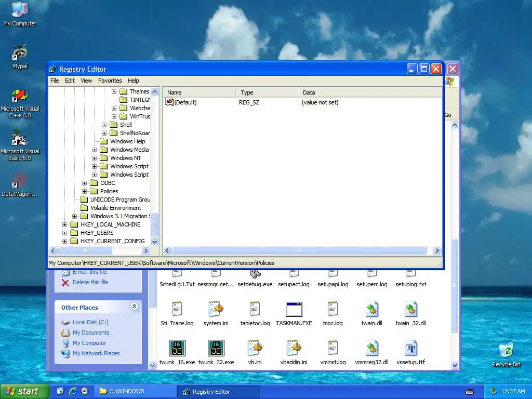This screenshot has height=399, width=532.
Task: Expand the Shell registry key
Action: tap(104, 125)
